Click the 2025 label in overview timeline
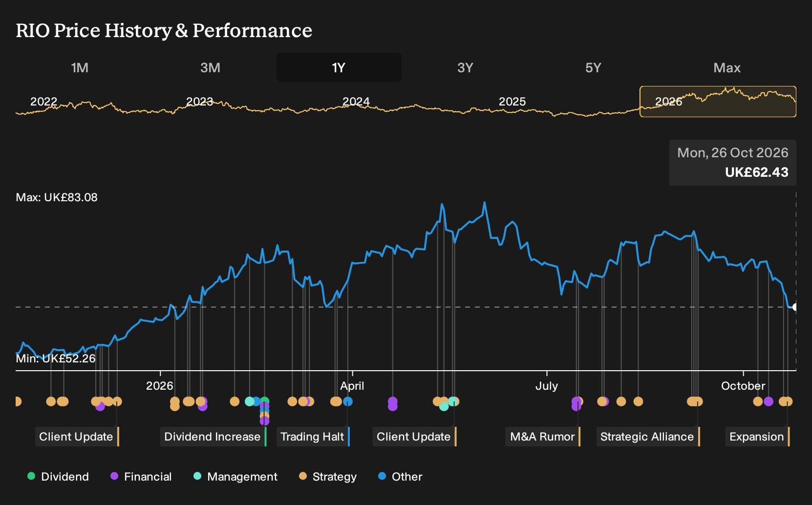The image size is (812, 505). point(512,102)
